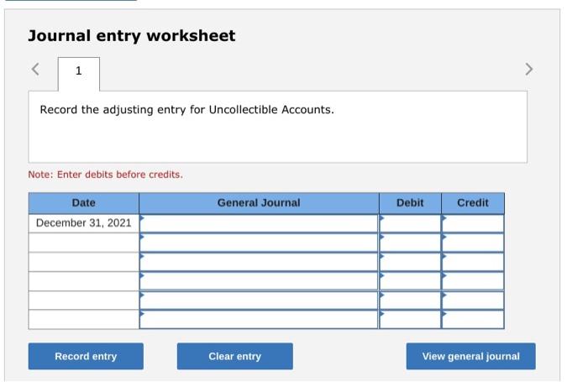The image size is (588, 382).
Task: Click Credit field in last row
Action: click(473, 319)
